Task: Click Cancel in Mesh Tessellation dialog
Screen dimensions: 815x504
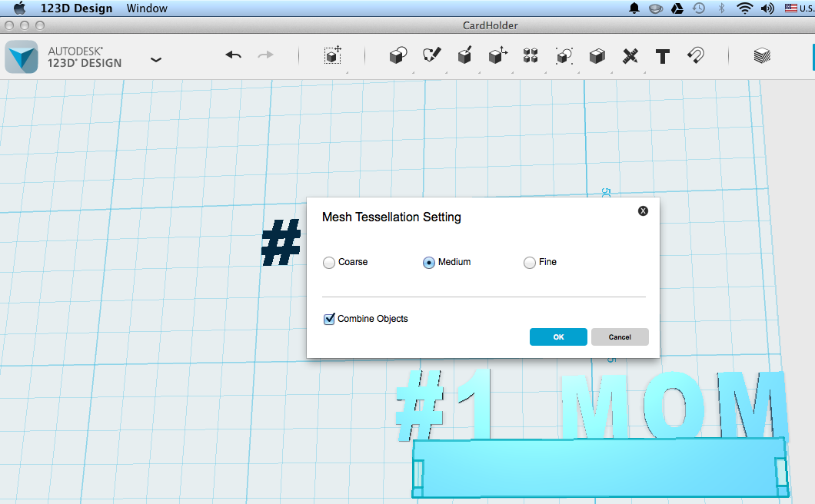Action: [620, 337]
